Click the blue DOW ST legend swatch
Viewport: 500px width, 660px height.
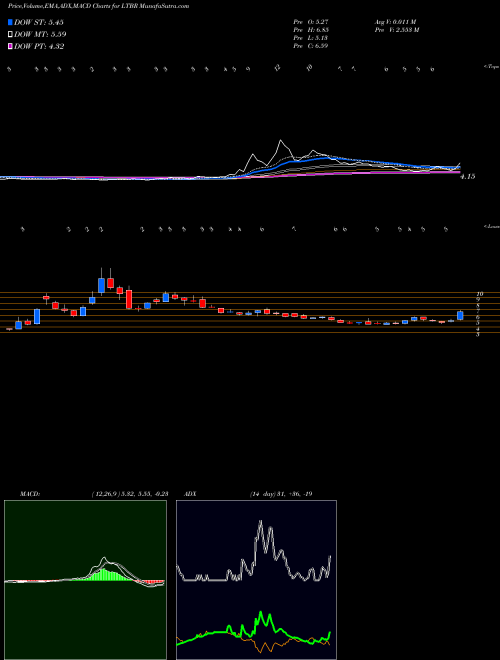click(10, 22)
